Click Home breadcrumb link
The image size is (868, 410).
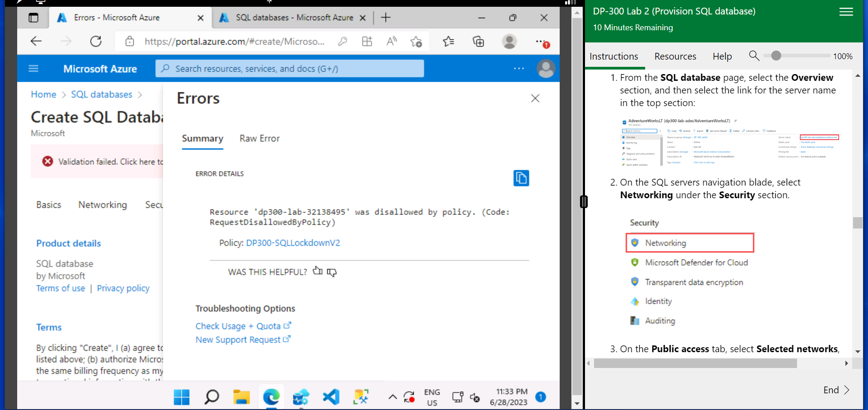pos(43,94)
